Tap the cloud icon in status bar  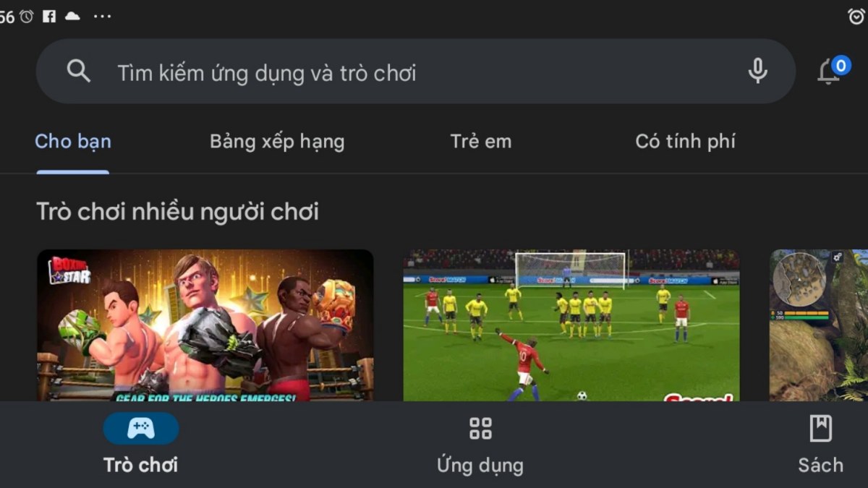[x=72, y=16]
